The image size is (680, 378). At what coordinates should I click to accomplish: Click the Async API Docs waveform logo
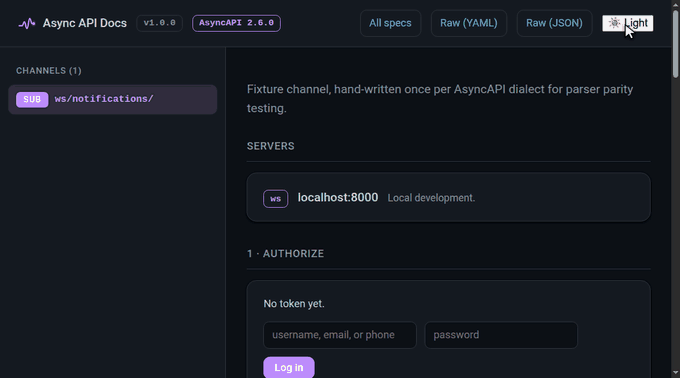(27, 23)
